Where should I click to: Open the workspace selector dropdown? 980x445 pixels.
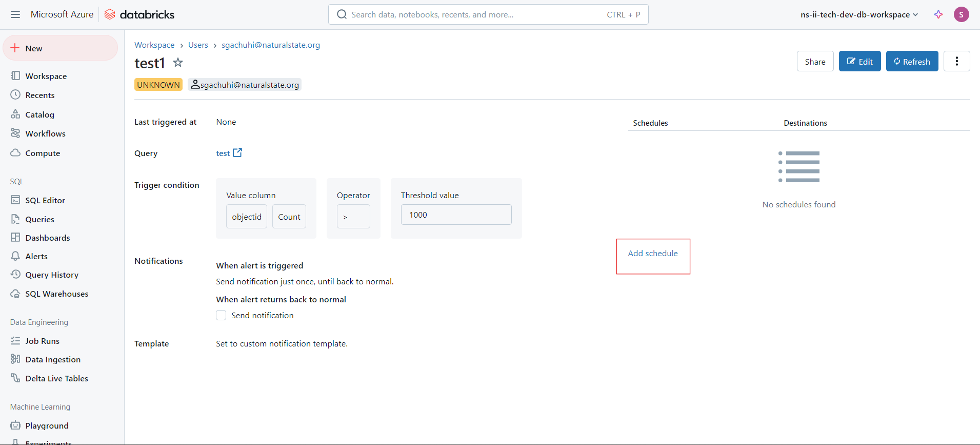859,14
